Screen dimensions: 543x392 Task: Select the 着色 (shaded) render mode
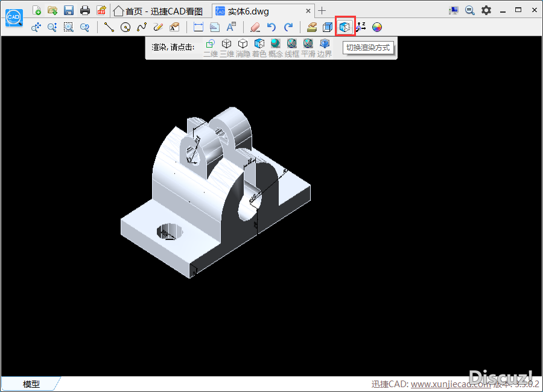click(259, 44)
